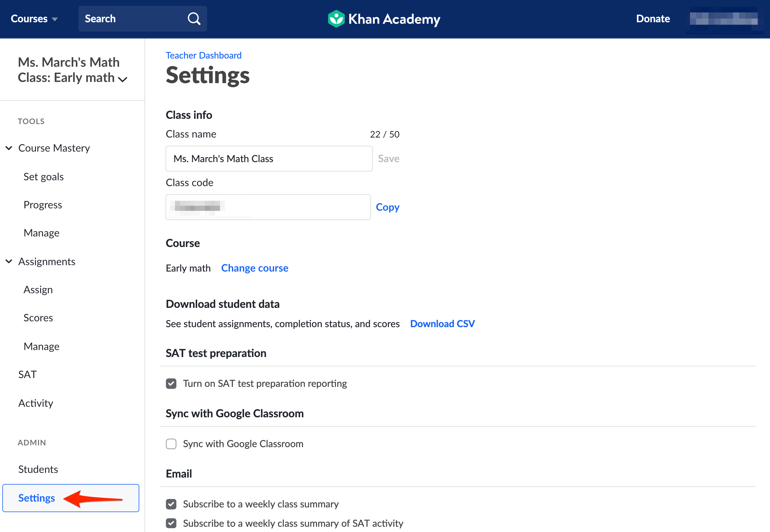Click Download CSV for student data
Image resolution: width=770 pixels, height=532 pixels.
coord(442,324)
